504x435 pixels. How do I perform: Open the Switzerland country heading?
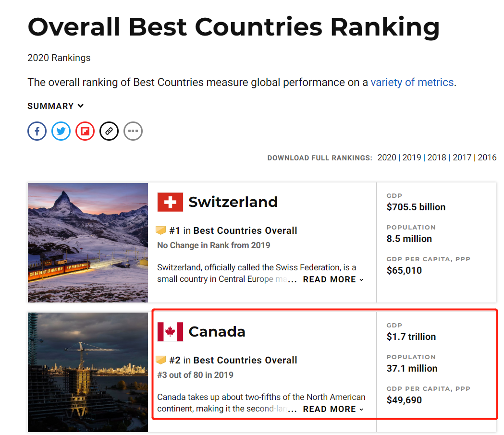click(x=233, y=202)
